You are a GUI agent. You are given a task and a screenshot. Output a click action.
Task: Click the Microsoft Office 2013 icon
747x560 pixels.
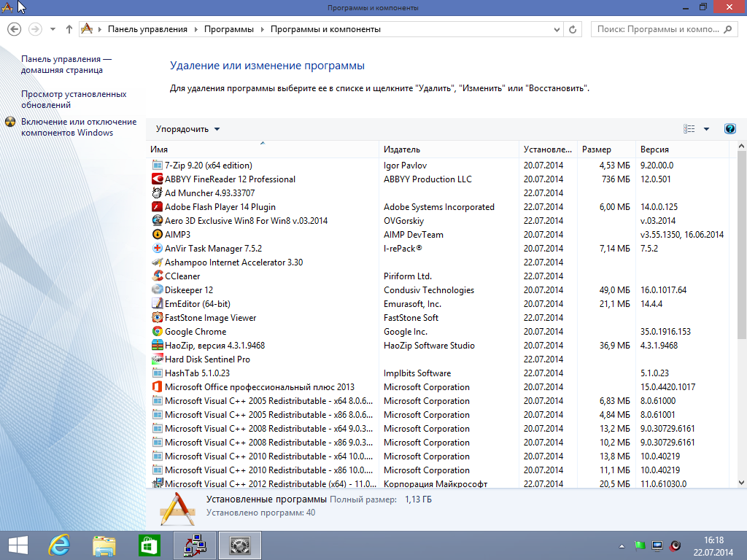click(158, 386)
